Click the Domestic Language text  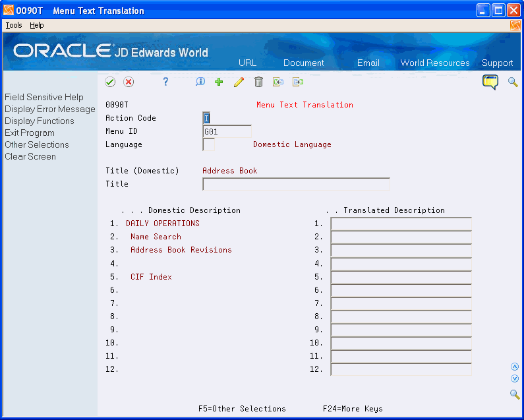[292, 144]
